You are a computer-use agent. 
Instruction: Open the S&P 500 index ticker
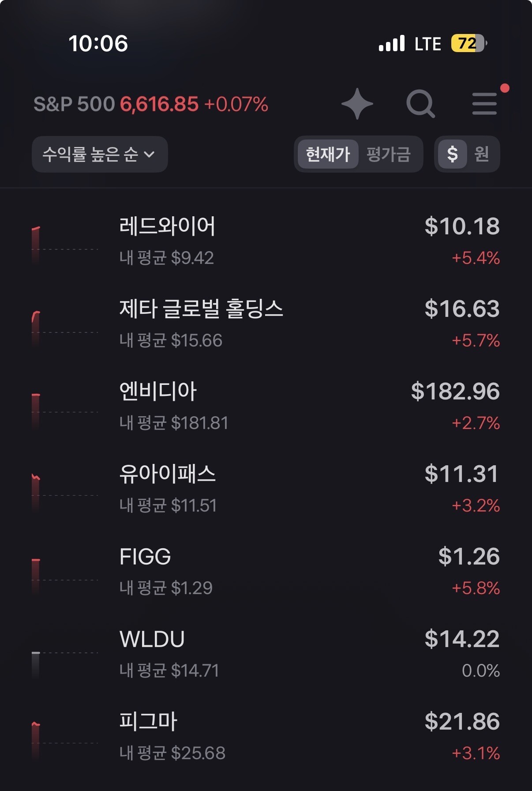pos(150,104)
